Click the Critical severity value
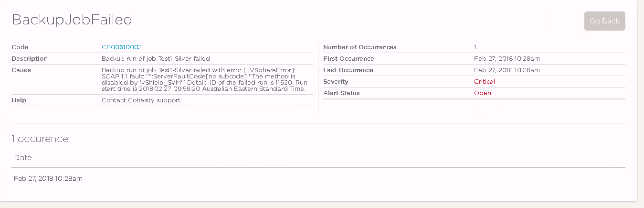The image size is (644, 208). pos(485,81)
